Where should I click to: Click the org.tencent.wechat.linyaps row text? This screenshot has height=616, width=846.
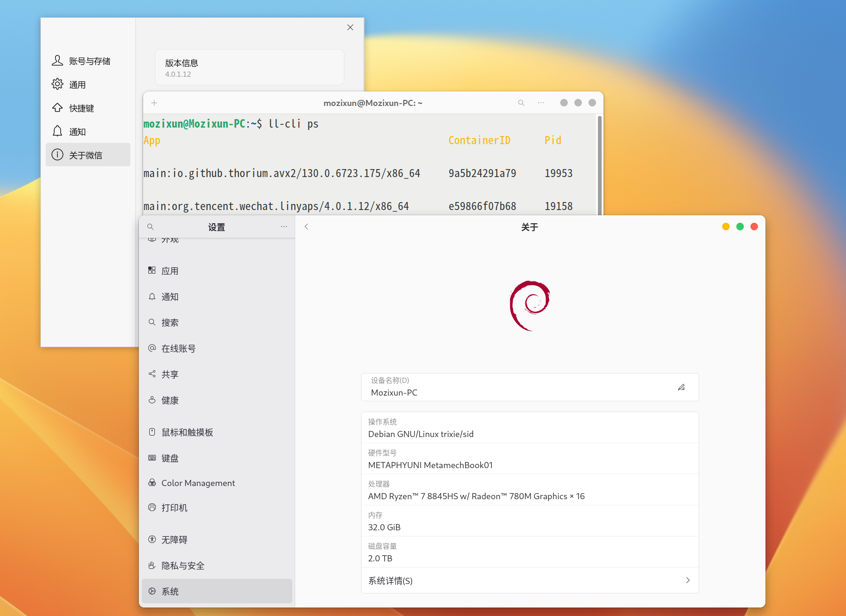[276, 206]
